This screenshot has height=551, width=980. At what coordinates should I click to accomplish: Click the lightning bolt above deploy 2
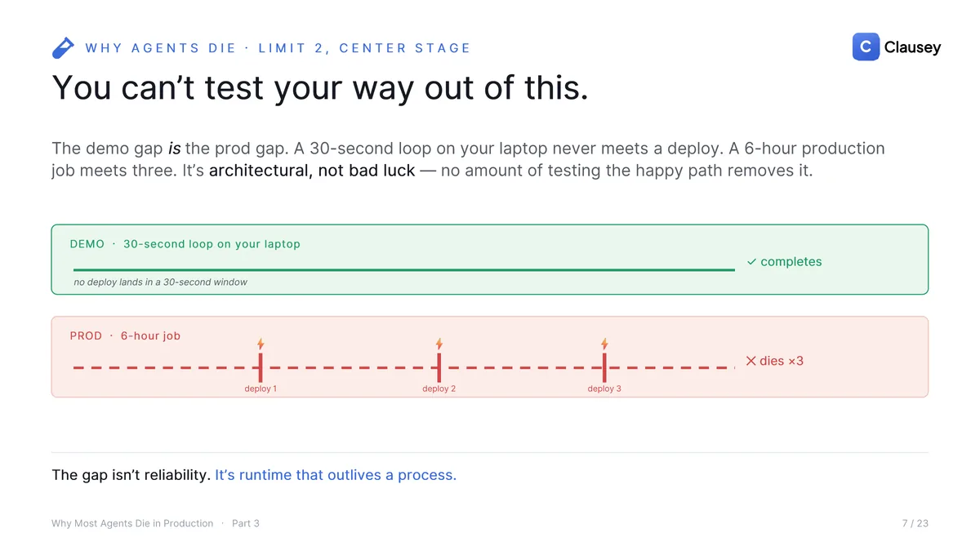point(439,344)
